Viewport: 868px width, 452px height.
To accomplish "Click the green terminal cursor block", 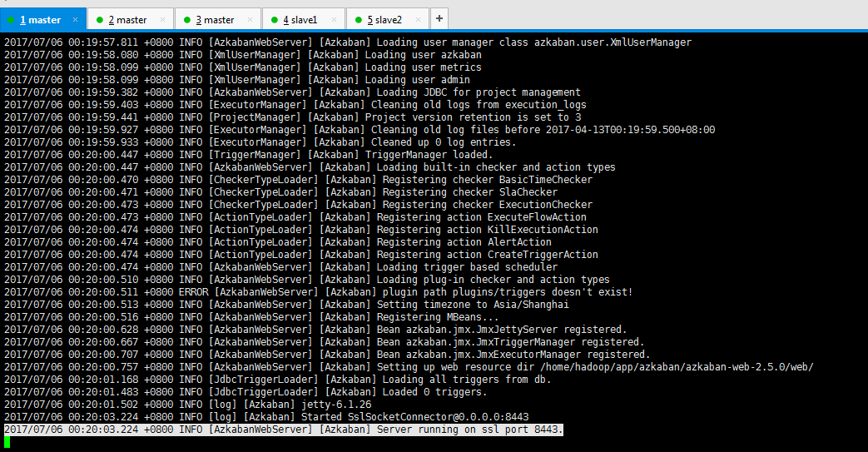I will click(x=7, y=441).
